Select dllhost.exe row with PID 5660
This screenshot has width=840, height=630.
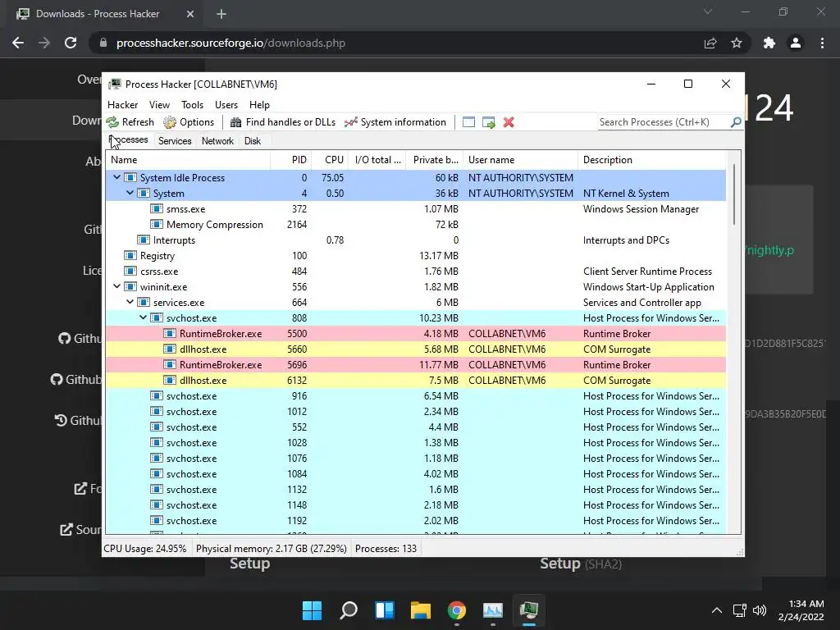pyautogui.click(x=416, y=349)
